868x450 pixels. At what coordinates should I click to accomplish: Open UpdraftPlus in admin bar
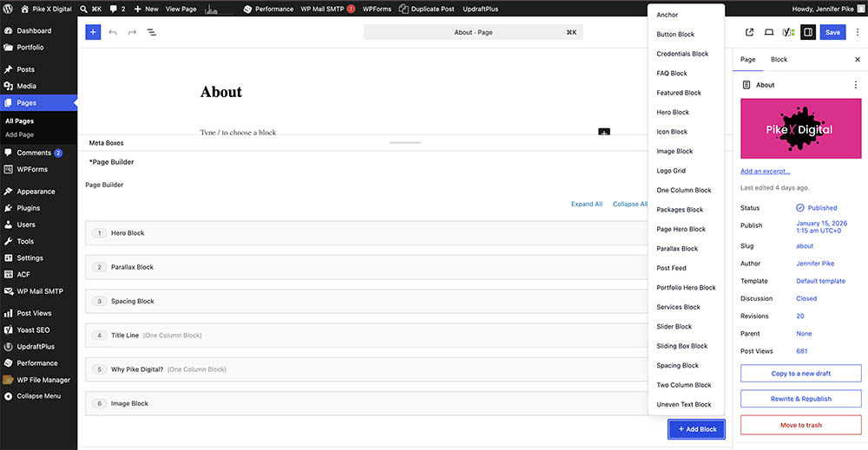481,9
